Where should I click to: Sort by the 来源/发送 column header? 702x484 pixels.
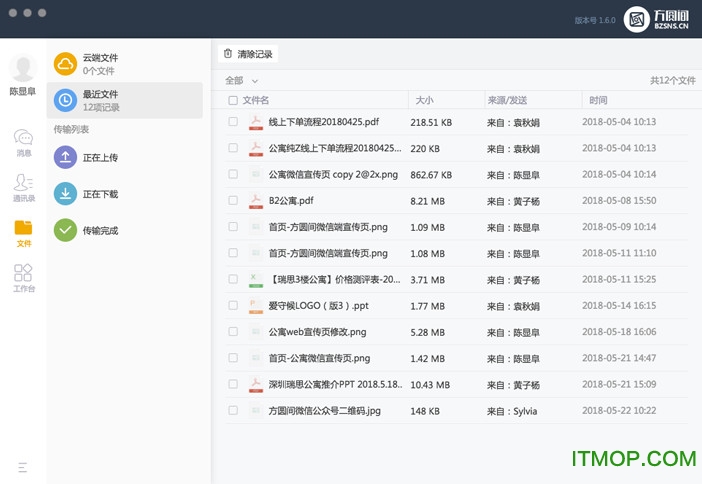click(507, 100)
